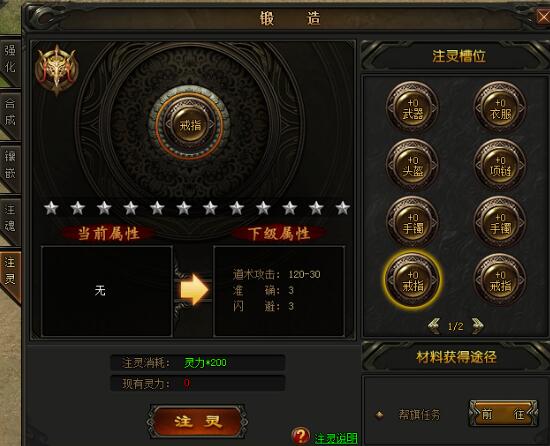
Task: Go to previous slot page arrow
Action: click(434, 326)
